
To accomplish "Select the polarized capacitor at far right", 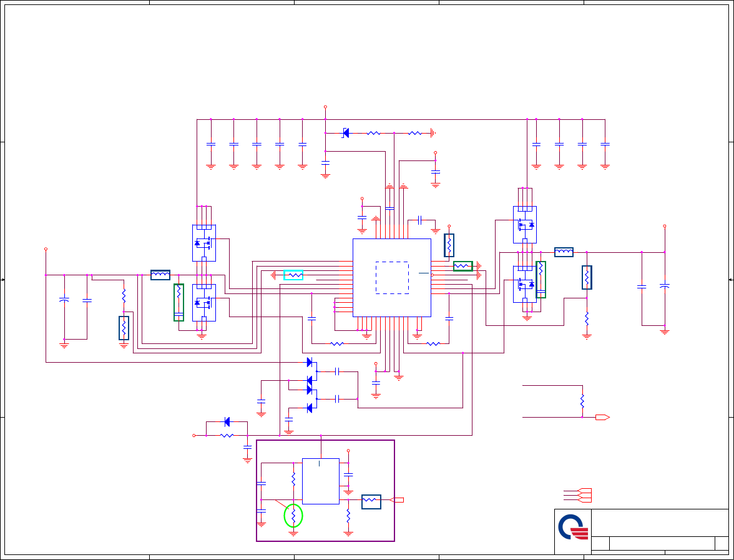I will click(665, 285).
